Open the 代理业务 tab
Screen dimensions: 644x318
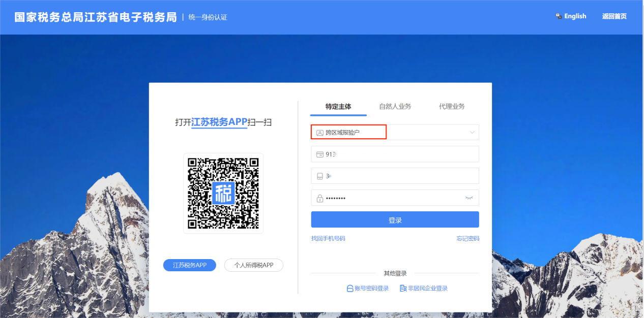[x=452, y=107]
